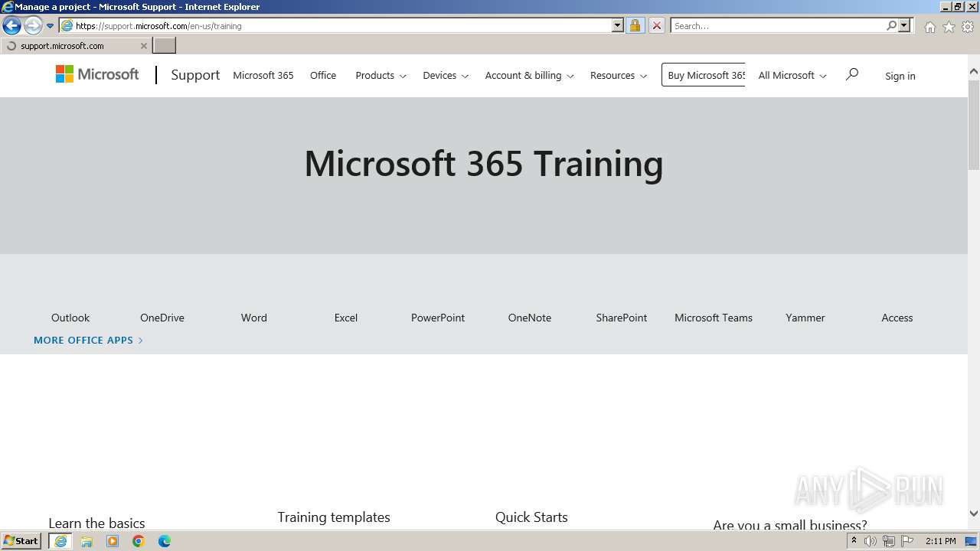
Task: Launch Chrome from the taskbar
Action: tap(139, 541)
